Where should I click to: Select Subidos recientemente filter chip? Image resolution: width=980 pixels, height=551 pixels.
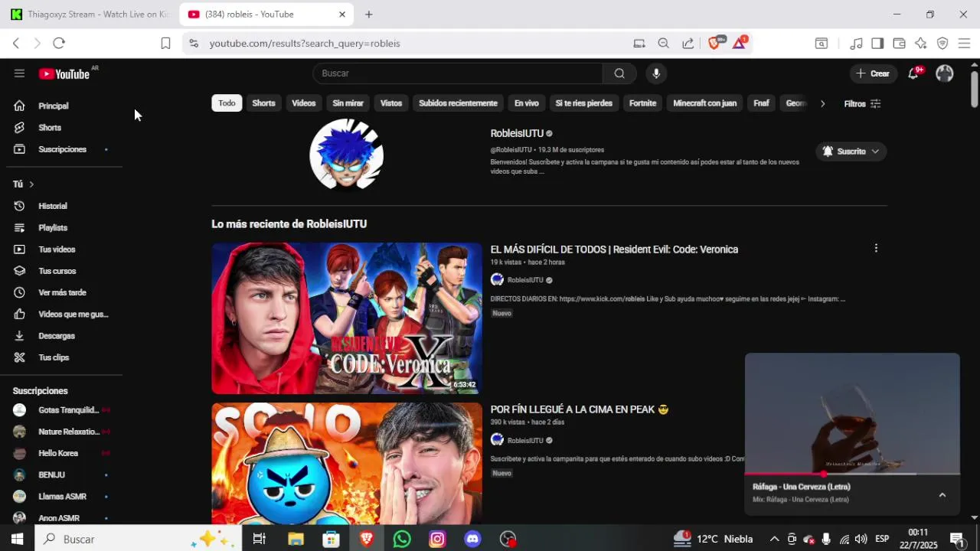[x=458, y=103]
